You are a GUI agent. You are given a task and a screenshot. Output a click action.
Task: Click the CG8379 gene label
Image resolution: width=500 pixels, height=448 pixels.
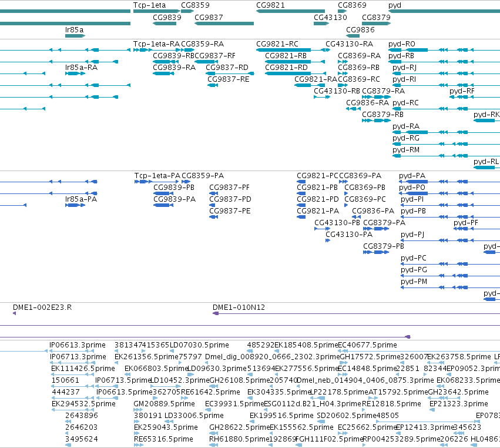pyautogui.click(x=376, y=18)
